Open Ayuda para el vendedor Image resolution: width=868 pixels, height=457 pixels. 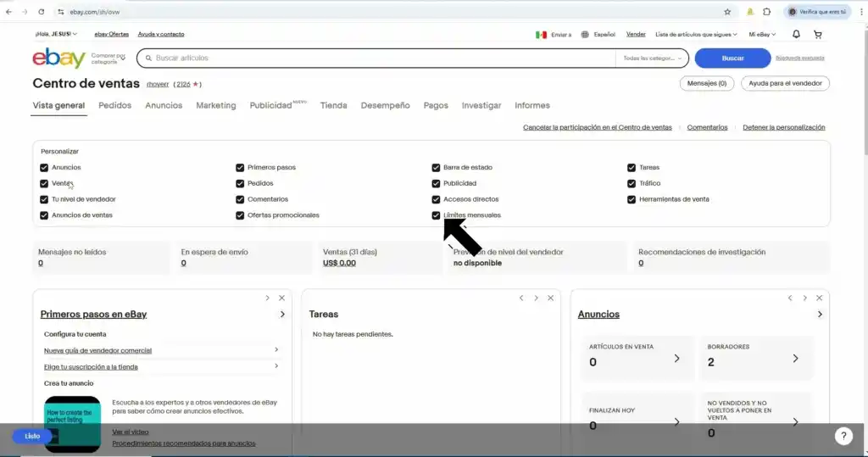pyautogui.click(x=785, y=83)
